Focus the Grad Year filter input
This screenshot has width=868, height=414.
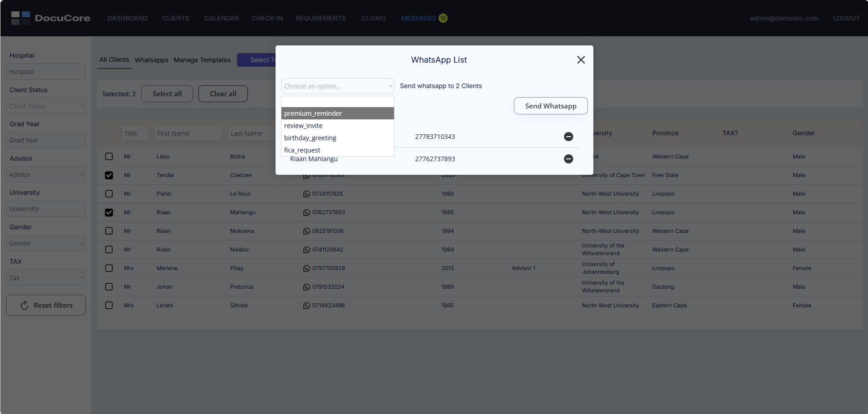(x=46, y=140)
